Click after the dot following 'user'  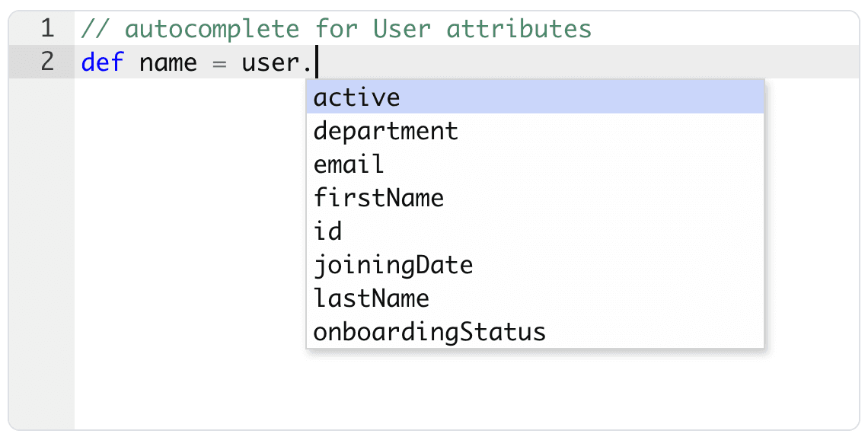[x=315, y=62]
